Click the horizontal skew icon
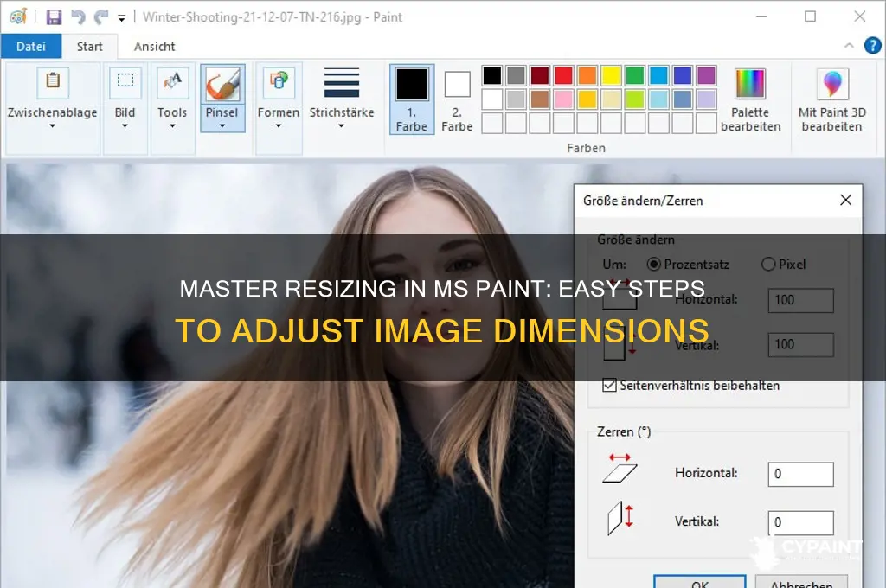 620,469
